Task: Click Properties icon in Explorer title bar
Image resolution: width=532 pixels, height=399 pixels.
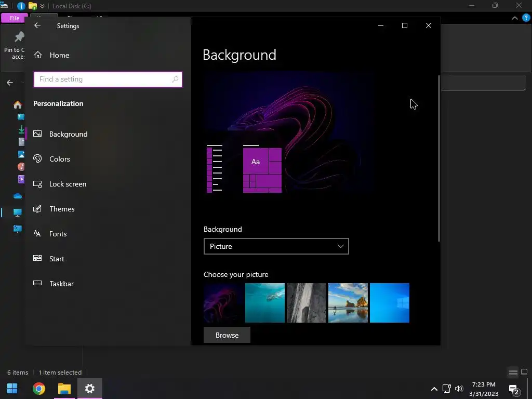Action: coord(21,6)
